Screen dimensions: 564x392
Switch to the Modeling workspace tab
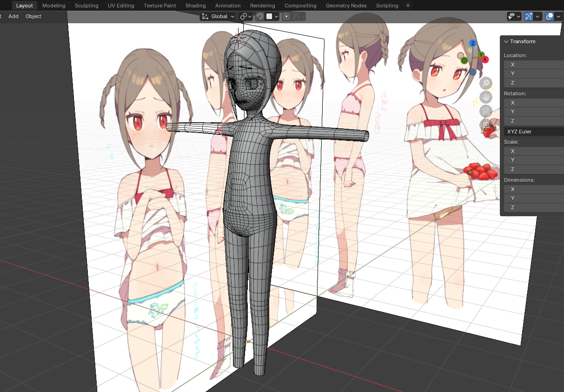click(x=54, y=6)
